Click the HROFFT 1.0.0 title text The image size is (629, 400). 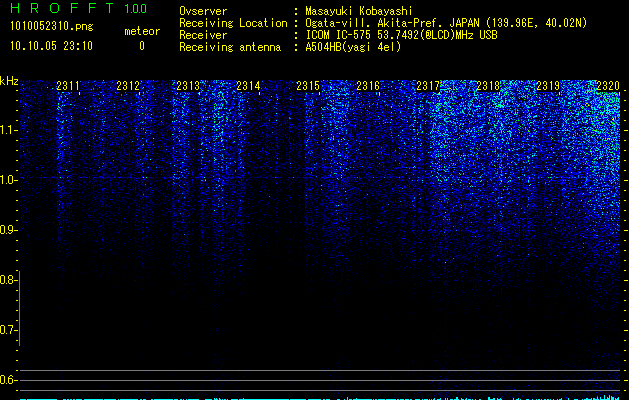pos(79,8)
